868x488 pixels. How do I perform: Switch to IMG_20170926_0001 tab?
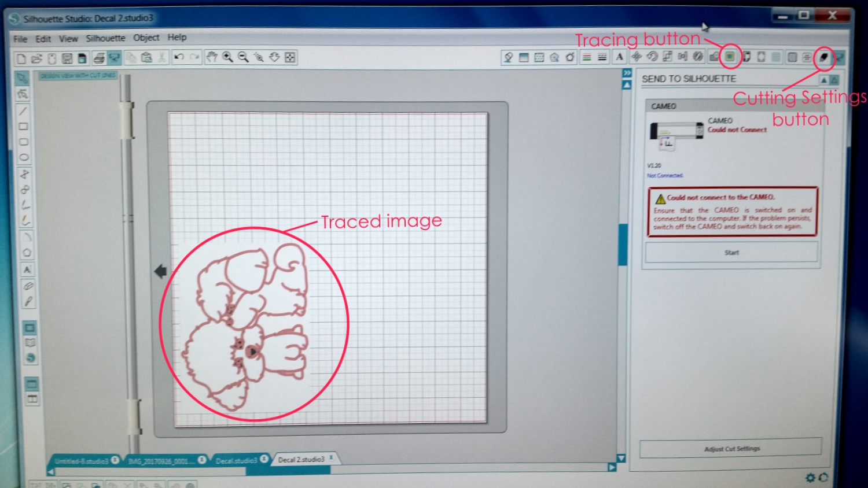point(161,461)
